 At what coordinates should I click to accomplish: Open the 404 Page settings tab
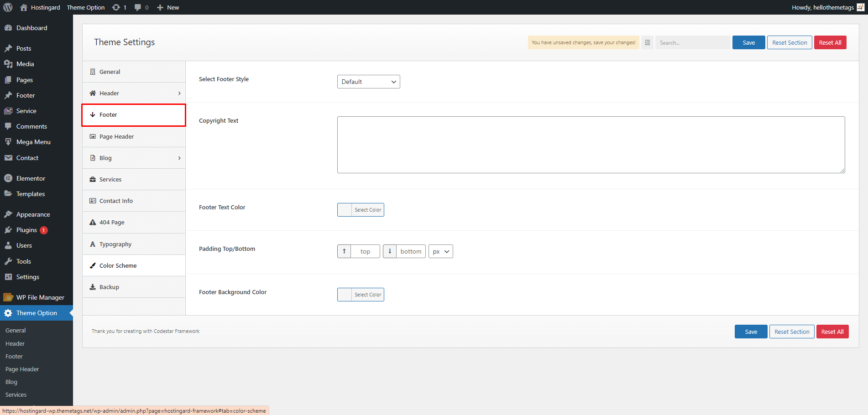click(134, 222)
